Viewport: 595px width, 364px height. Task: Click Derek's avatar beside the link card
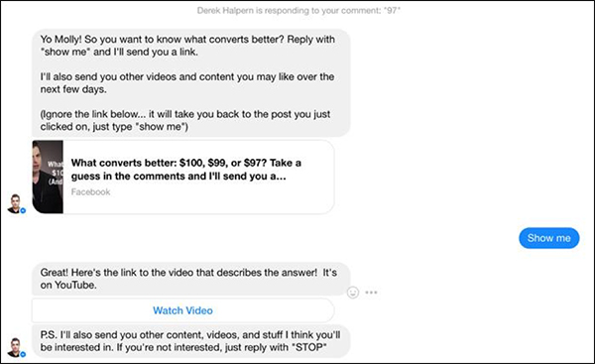coord(15,204)
